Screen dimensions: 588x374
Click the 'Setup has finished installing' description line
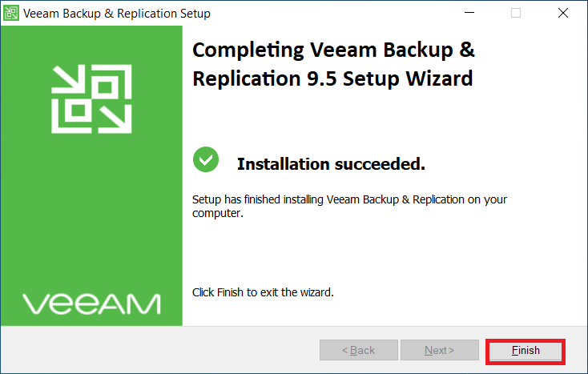click(350, 199)
